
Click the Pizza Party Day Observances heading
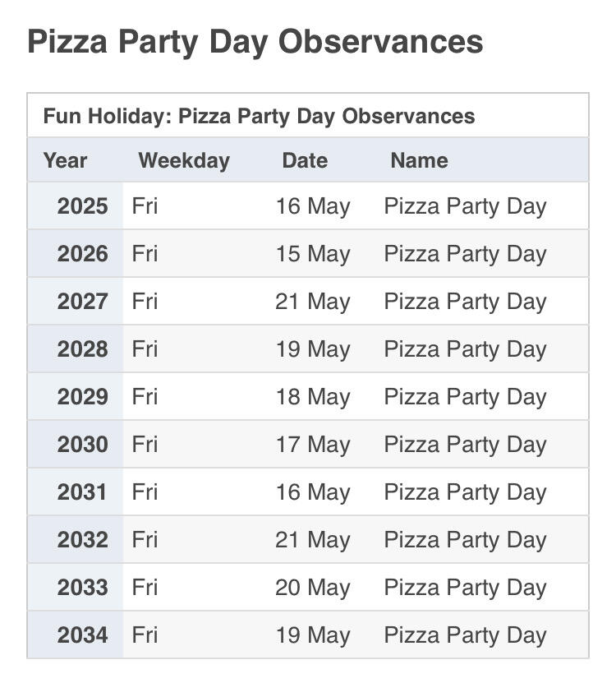pos(255,42)
